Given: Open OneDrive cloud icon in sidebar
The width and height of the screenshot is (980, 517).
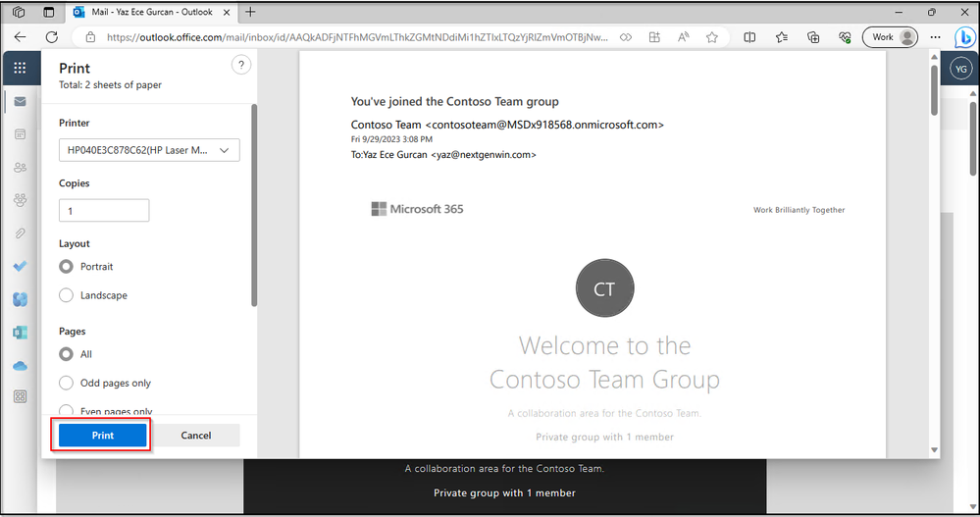Looking at the screenshot, I should [20, 366].
